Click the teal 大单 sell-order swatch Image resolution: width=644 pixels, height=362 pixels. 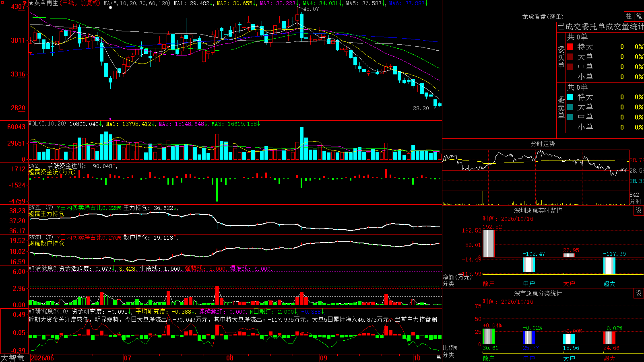(x=570, y=107)
